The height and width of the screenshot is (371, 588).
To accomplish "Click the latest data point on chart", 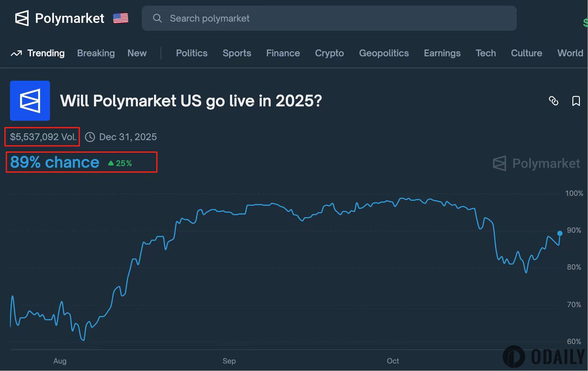I will pyautogui.click(x=560, y=233).
